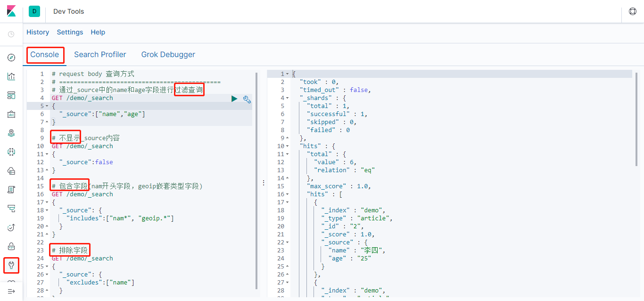Viewport: 644px width, 301px height.
Task: Open Discover from the compass sidebar icon
Action: pos(11,58)
